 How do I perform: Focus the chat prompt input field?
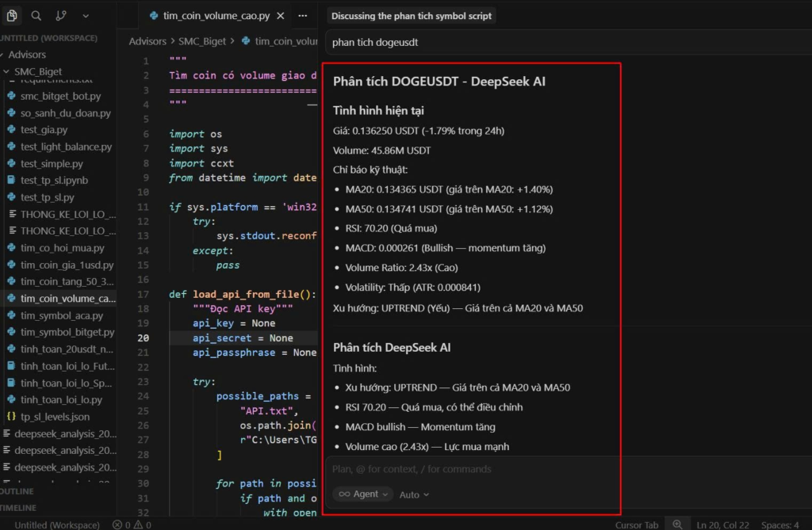471,469
